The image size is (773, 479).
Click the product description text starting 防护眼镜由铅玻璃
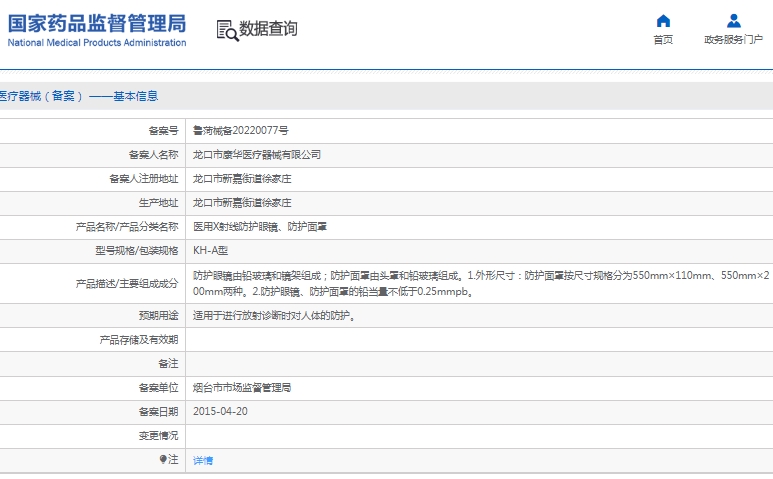[x=481, y=283]
